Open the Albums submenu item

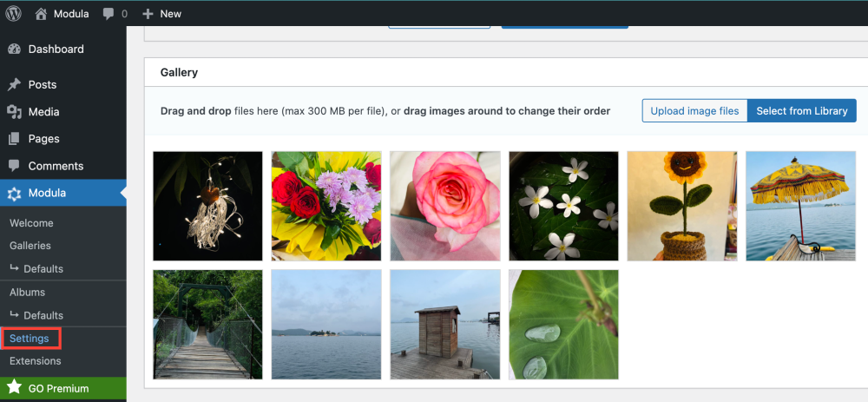pyautogui.click(x=27, y=293)
